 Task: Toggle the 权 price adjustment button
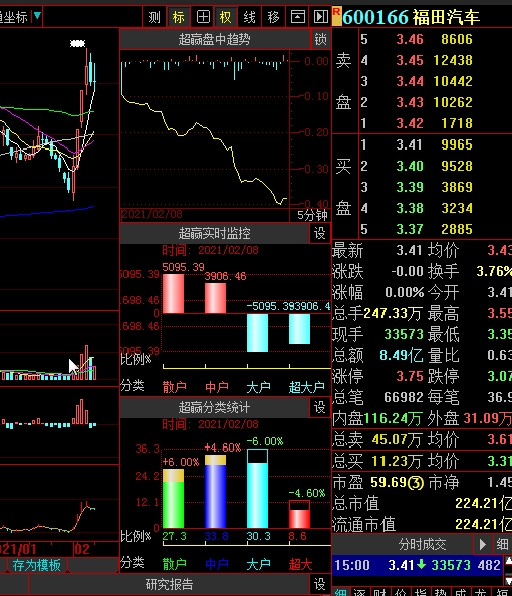coord(225,17)
